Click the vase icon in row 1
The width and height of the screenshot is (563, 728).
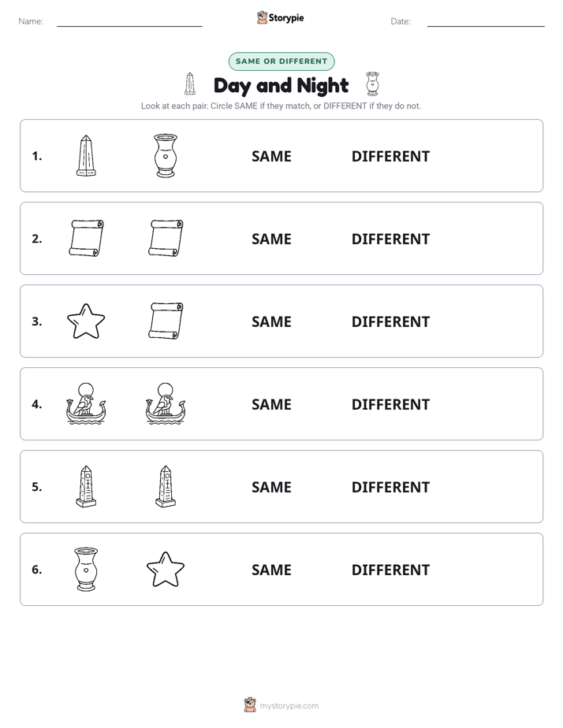(x=166, y=155)
